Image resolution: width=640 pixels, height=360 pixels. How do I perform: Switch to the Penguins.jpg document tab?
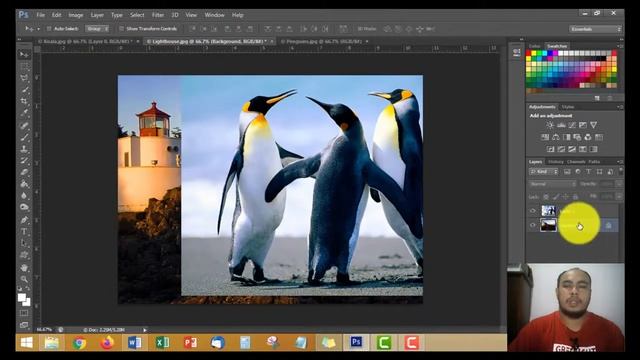(x=324, y=42)
